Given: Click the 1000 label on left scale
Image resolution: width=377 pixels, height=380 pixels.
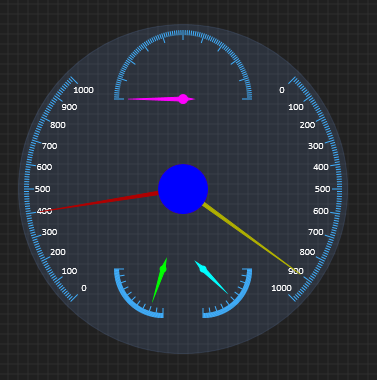Looking at the screenshot, I should (x=84, y=90).
